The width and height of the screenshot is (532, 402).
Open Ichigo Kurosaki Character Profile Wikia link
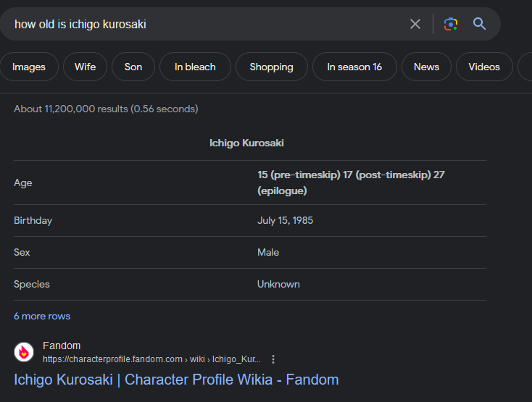176,380
